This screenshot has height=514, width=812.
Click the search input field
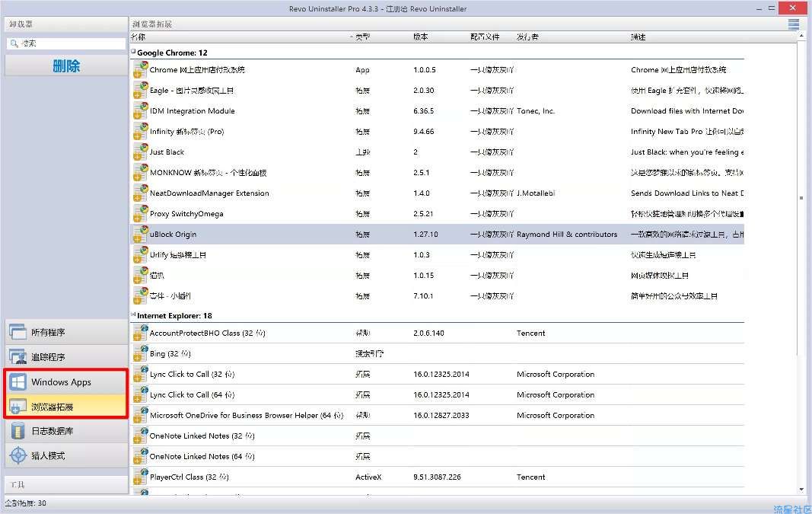pos(66,43)
